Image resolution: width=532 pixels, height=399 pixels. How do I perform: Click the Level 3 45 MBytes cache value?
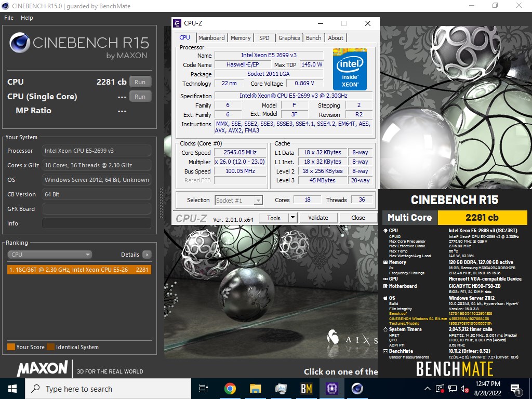click(x=322, y=180)
